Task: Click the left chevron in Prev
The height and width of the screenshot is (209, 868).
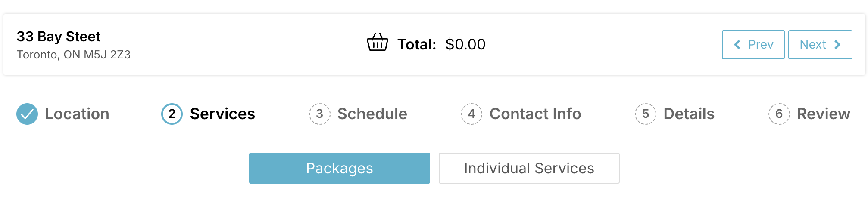Action: 737,45
